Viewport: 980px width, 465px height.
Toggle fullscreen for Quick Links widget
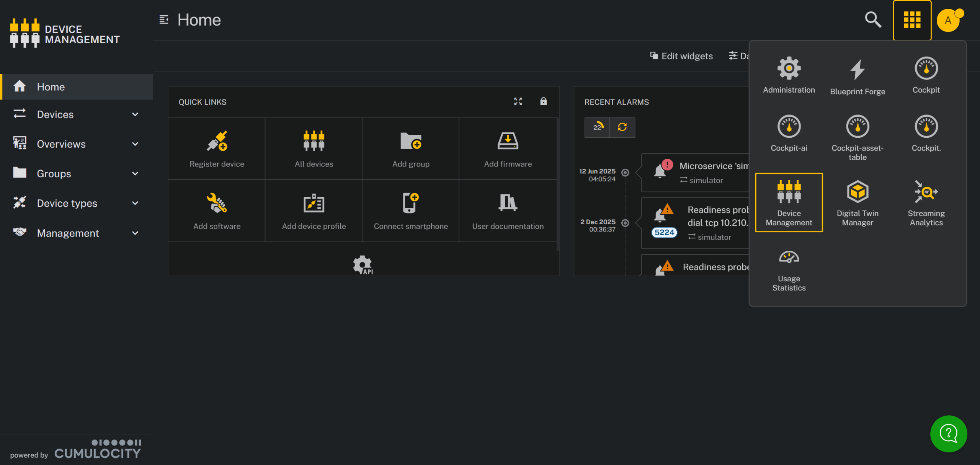pyautogui.click(x=518, y=101)
